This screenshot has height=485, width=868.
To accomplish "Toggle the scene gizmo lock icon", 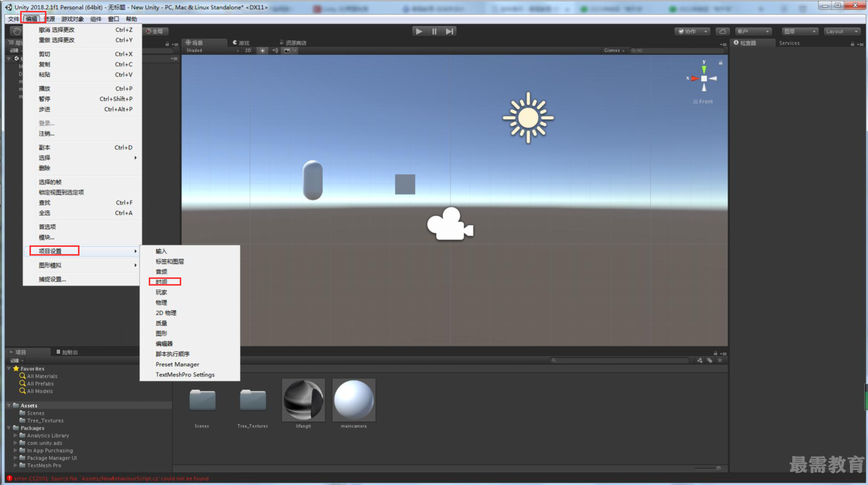I will point(720,62).
